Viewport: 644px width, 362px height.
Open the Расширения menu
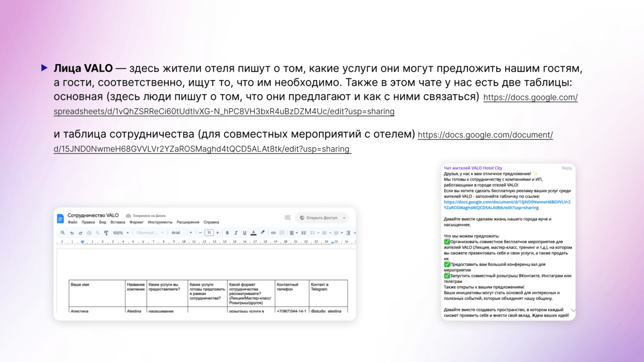[x=188, y=222]
